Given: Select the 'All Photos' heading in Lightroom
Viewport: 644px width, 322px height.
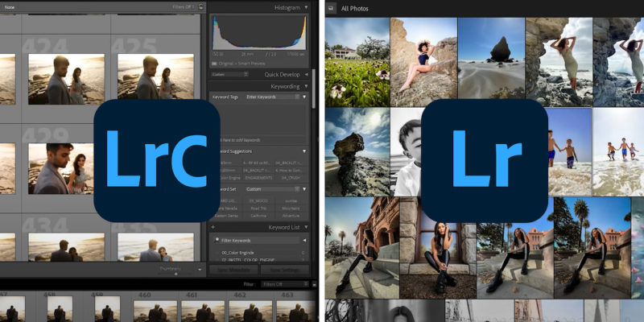Looking at the screenshot, I should coord(355,9).
